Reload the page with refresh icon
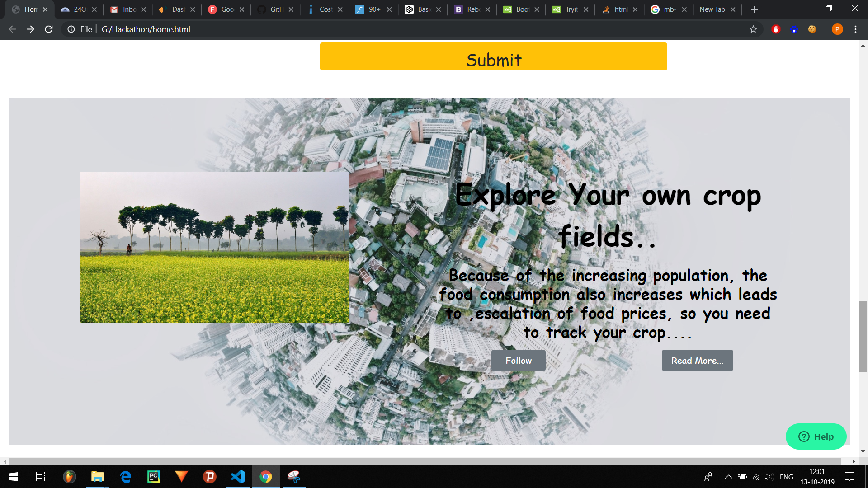 coord(49,29)
